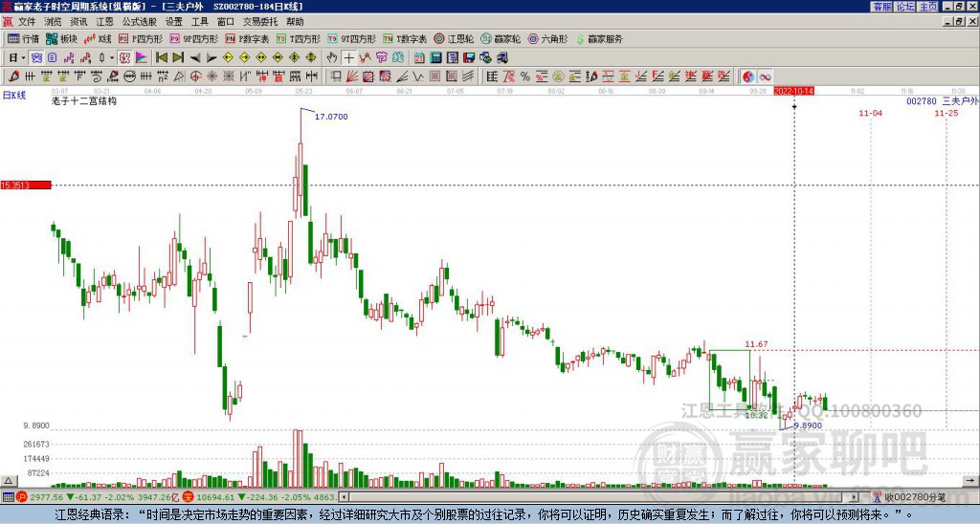Open the 浏览 menu
The height and width of the screenshot is (524, 980).
[x=53, y=22]
